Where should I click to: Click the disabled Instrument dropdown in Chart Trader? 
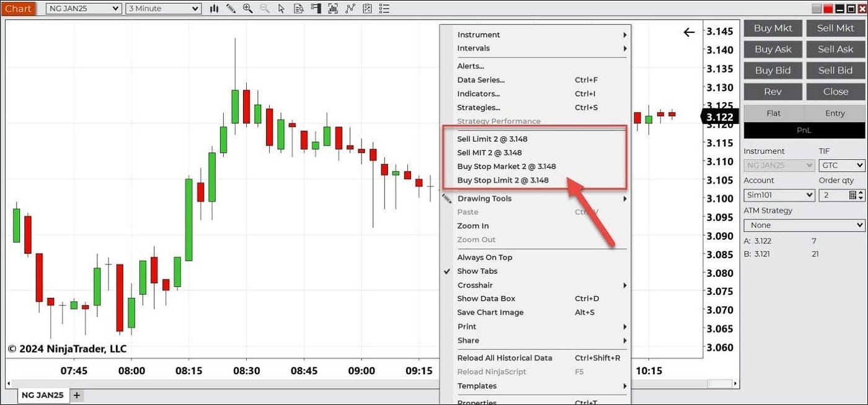(779, 165)
